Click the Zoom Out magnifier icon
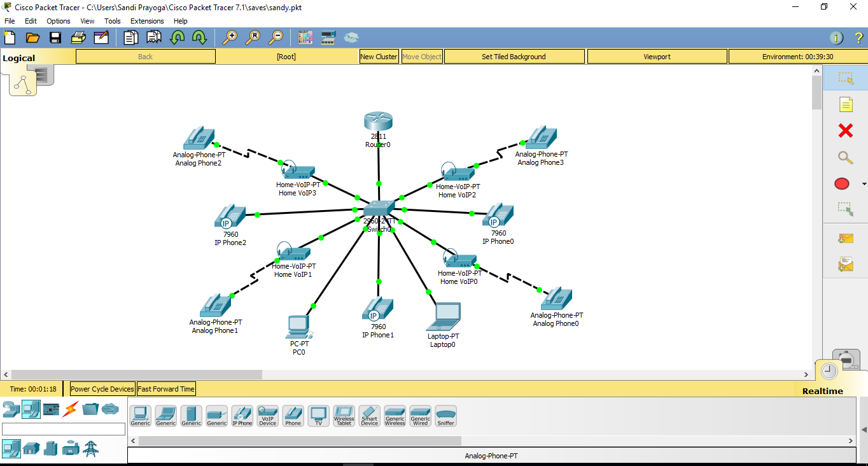The height and width of the screenshot is (466, 868). tap(276, 38)
